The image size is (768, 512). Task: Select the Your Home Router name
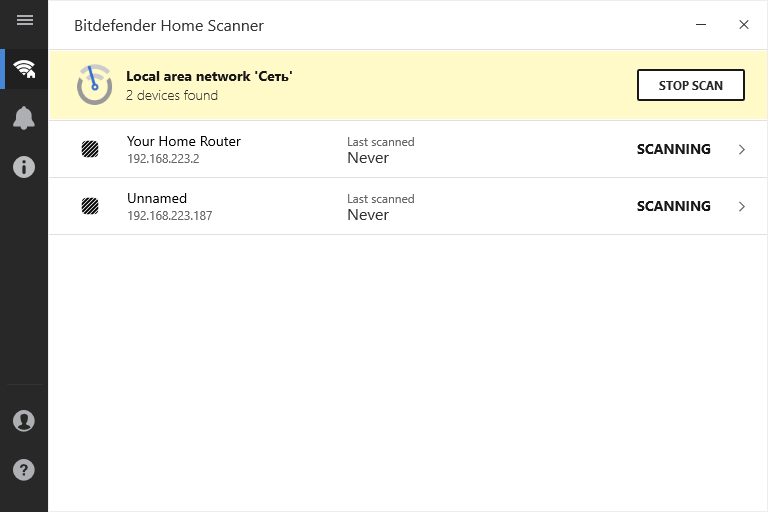(184, 141)
